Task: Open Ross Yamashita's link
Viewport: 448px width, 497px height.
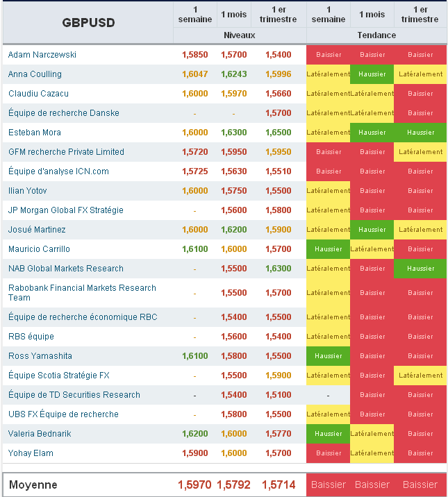Action: (40, 356)
